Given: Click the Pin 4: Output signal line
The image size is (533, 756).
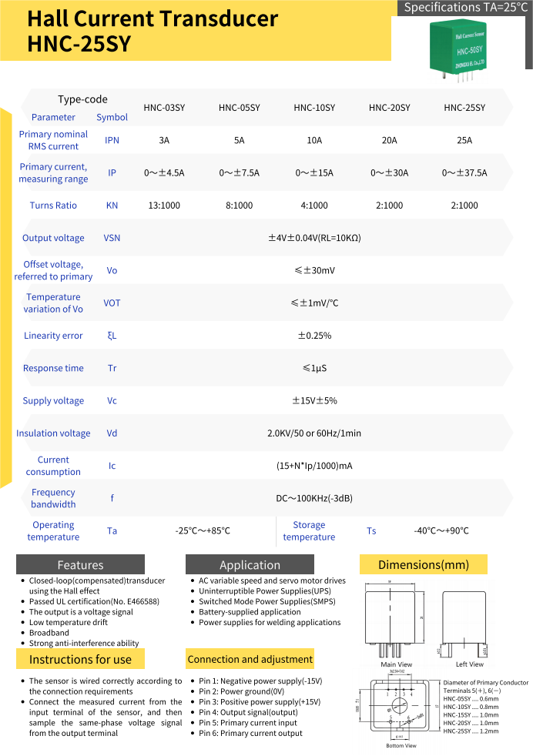Looking at the screenshot, I should click(x=248, y=712).
